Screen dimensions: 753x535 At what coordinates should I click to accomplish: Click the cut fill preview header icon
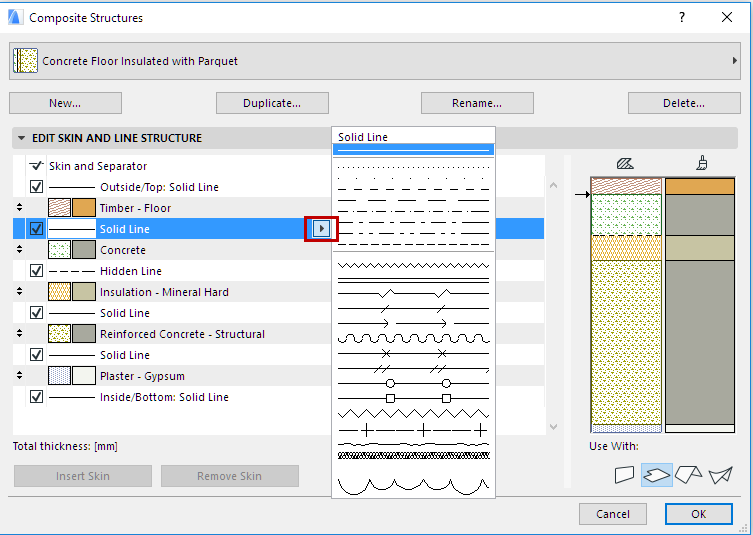(x=625, y=164)
